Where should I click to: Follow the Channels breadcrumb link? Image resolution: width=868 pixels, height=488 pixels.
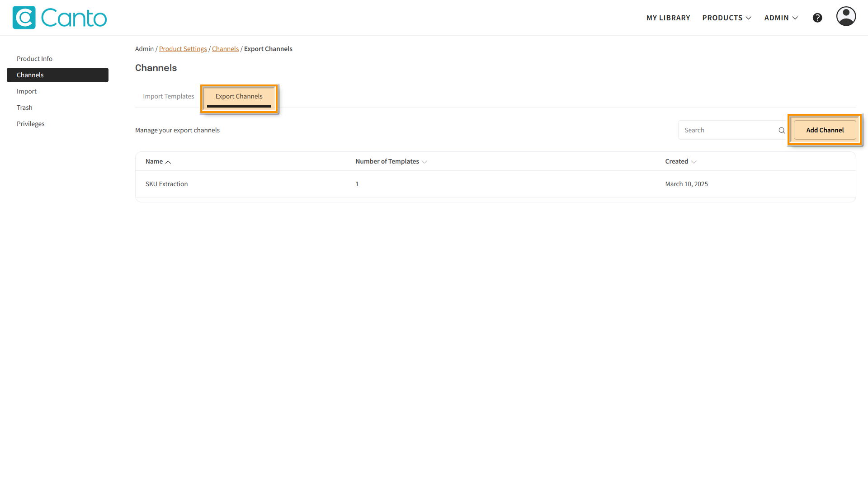pyautogui.click(x=225, y=49)
